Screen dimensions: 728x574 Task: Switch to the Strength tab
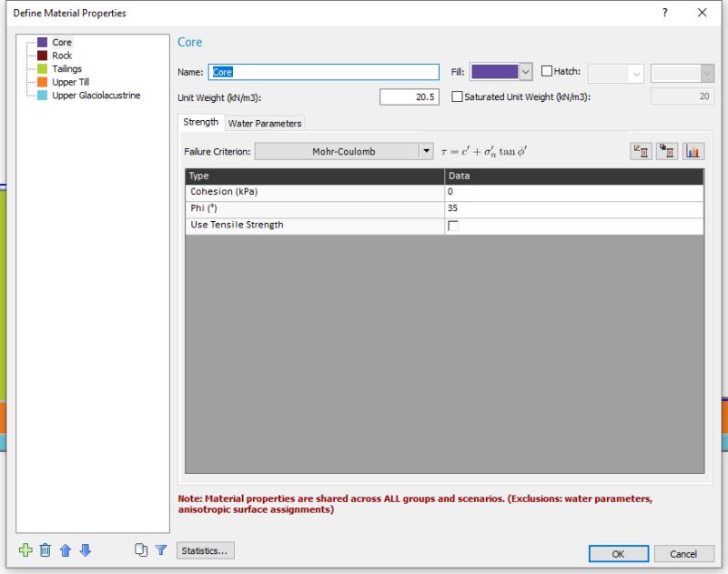coord(200,122)
